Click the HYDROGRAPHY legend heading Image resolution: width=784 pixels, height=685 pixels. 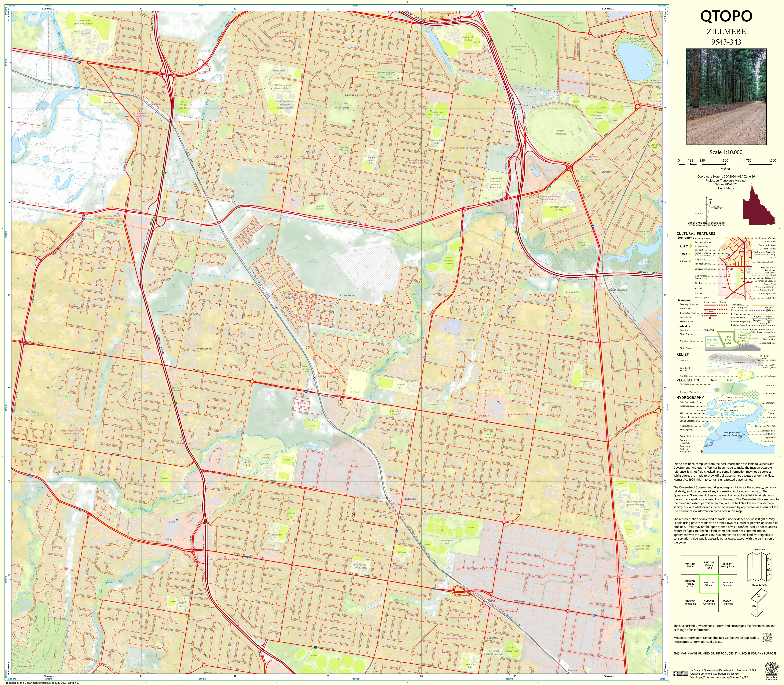[690, 397]
